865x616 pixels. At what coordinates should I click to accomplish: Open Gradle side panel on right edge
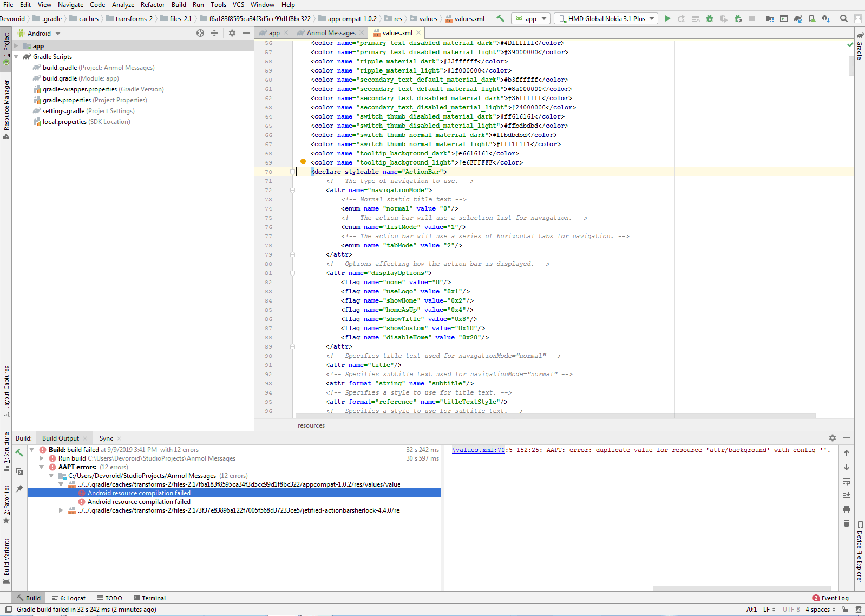pos(860,47)
